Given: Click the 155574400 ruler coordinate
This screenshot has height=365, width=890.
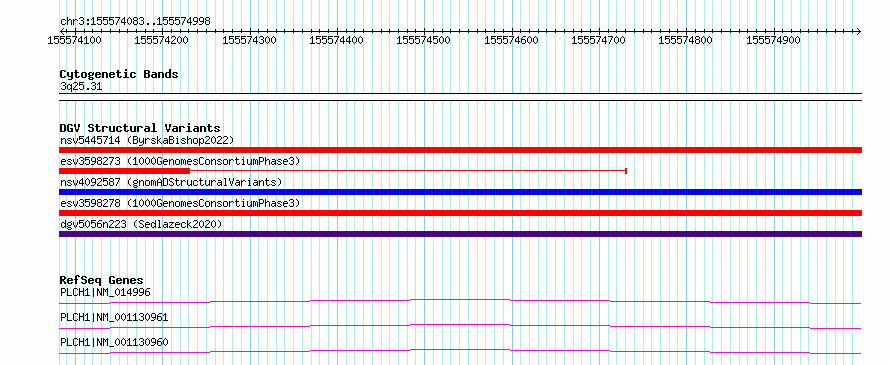Looking at the screenshot, I should (x=337, y=41).
